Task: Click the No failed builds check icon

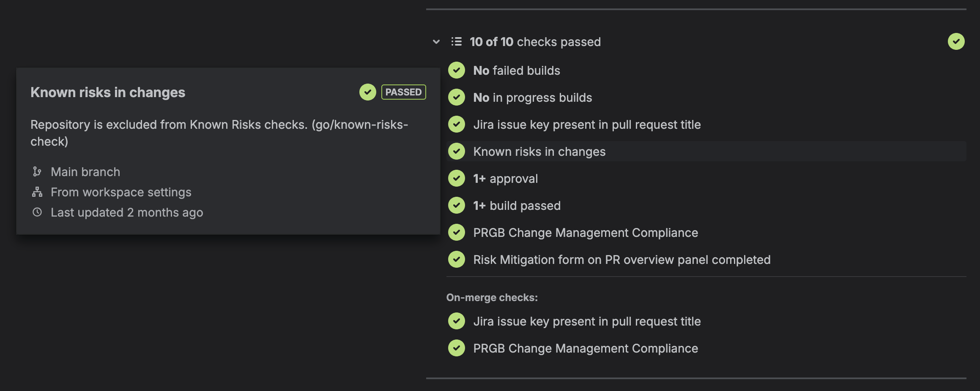Action: (457, 70)
